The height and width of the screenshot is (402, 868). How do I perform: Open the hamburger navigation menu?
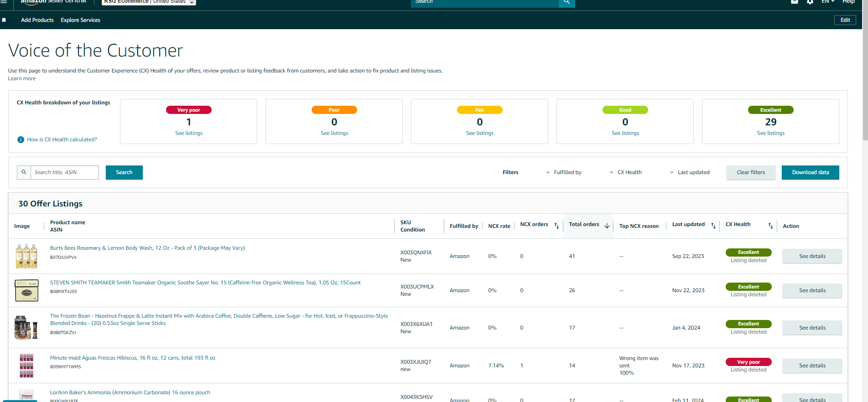tap(4, 2)
